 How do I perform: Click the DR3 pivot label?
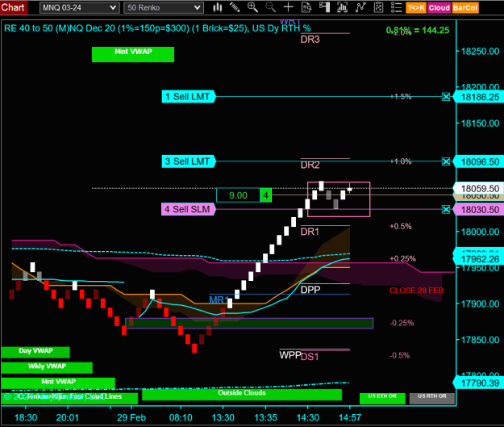(x=310, y=40)
